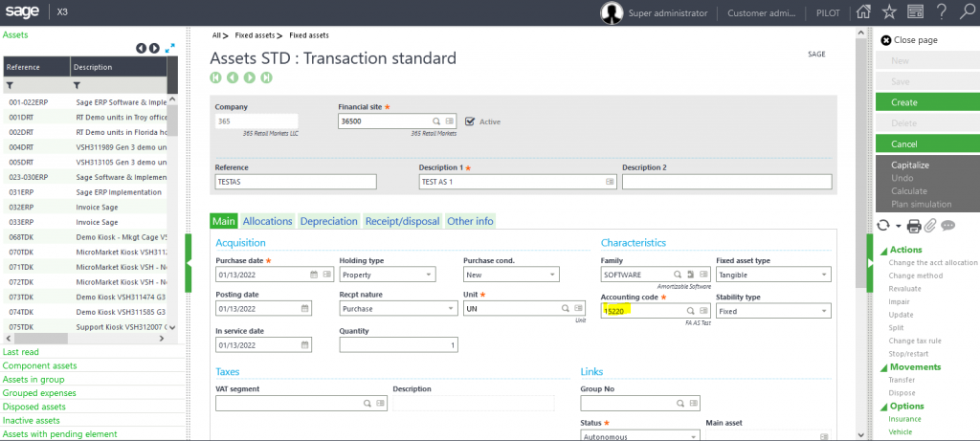980x441 pixels.
Task: Go to first record navigation icon
Action: point(215,77)
